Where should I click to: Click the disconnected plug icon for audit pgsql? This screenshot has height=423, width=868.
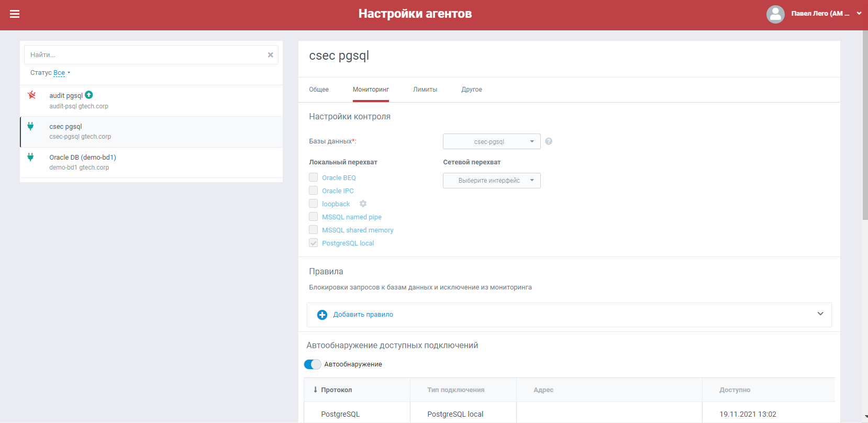(x=31, y=95)
